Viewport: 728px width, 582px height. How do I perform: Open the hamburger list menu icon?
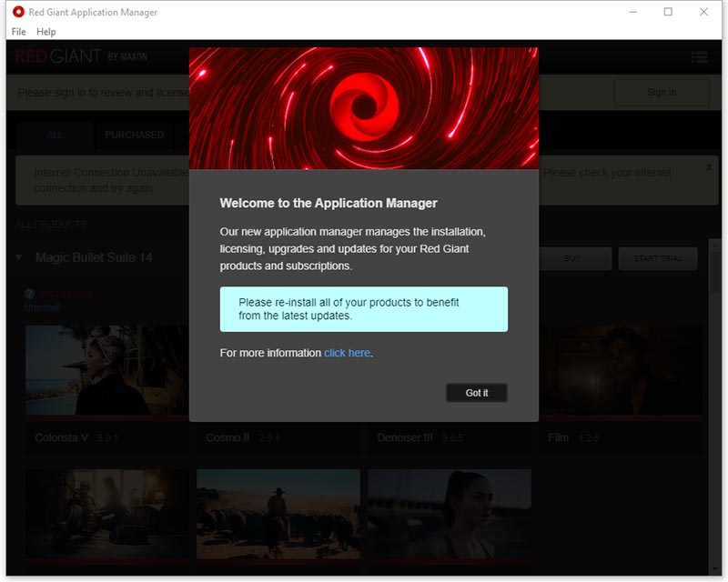(x=700, y=57)
